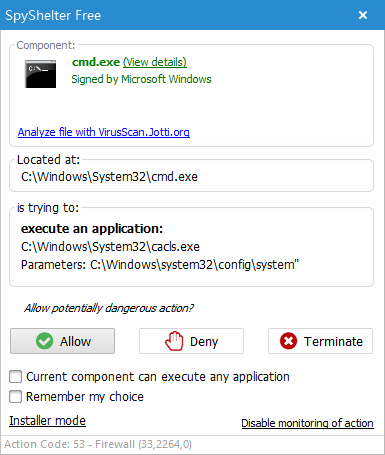Terminate the cmd.exe process
385x455 pixels.
click(320, 341)
